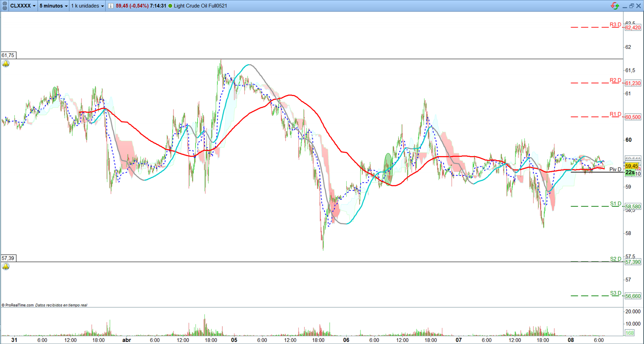This screenshot has width=644, height=344.
Task: Select the 61,75 horizontal line label
Action: pos(8,55)
